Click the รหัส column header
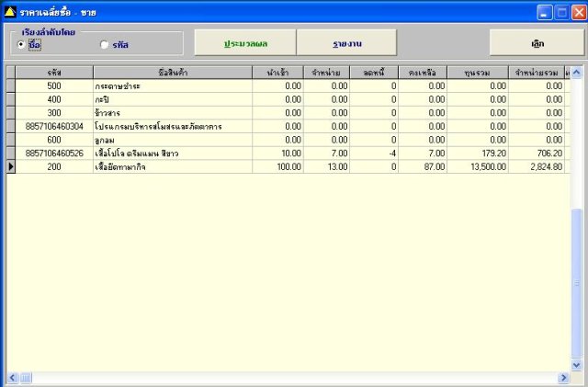Screen dimensions: 588x387 pyautogui.click(x=54, y=73)
